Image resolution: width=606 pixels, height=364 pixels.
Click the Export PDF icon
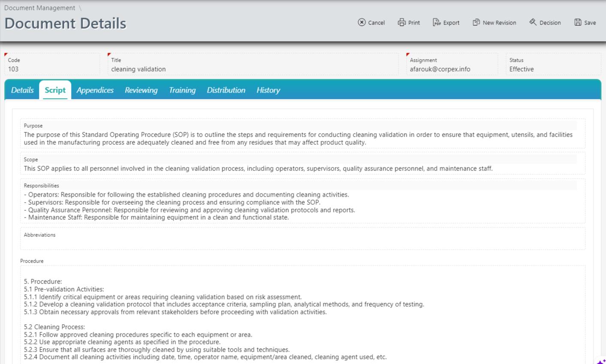[x=436, y=22]
